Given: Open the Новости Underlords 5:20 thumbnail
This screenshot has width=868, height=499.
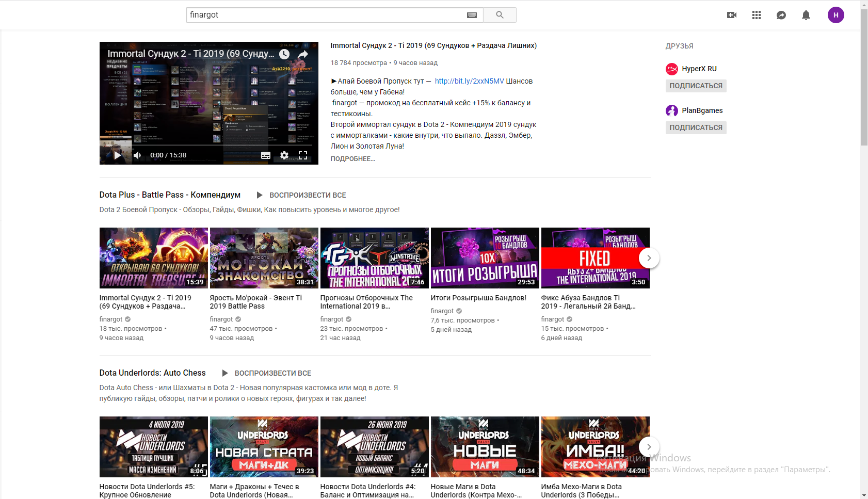Looking at the screenshot, I should coord(375,447).
